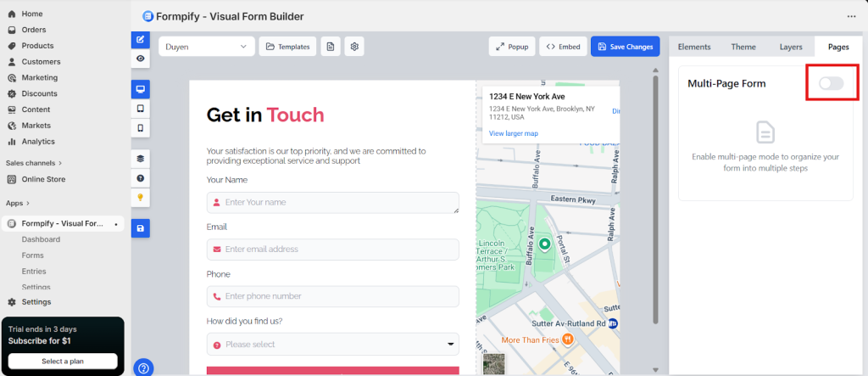Click the lightbulb tips icon

[140, 197]
